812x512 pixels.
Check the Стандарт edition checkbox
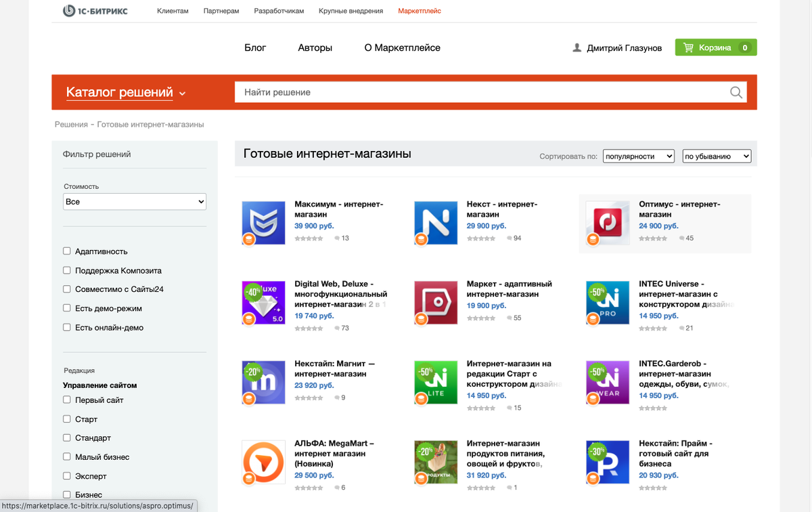coord(67,438)
